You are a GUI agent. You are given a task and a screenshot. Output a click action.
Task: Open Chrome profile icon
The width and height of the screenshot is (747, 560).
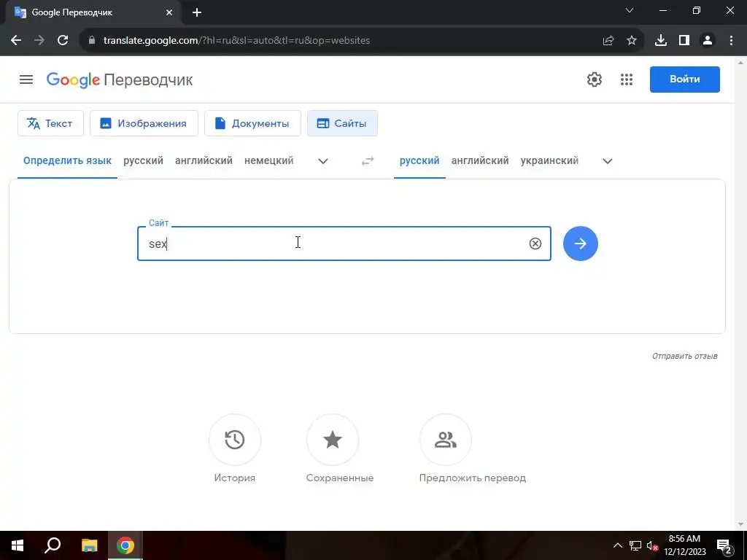click(x=708, y=41)
